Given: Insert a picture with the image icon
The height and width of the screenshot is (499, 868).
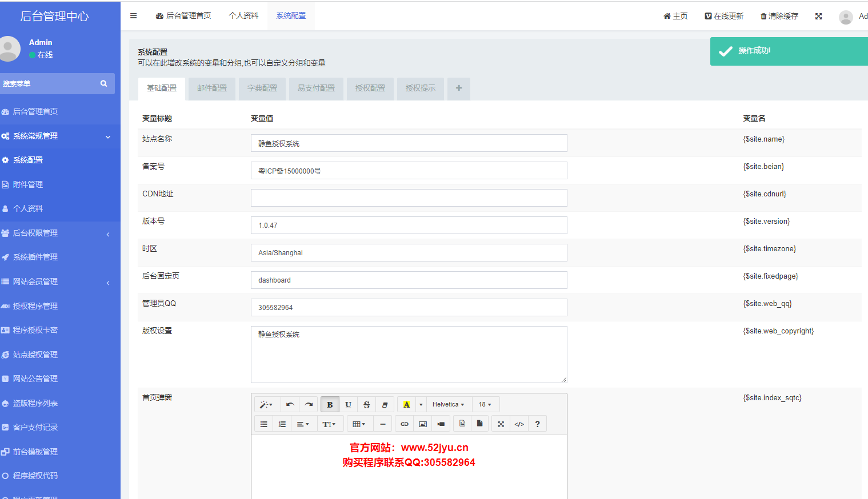Looking at the screenshot, I should click(423, 424).
